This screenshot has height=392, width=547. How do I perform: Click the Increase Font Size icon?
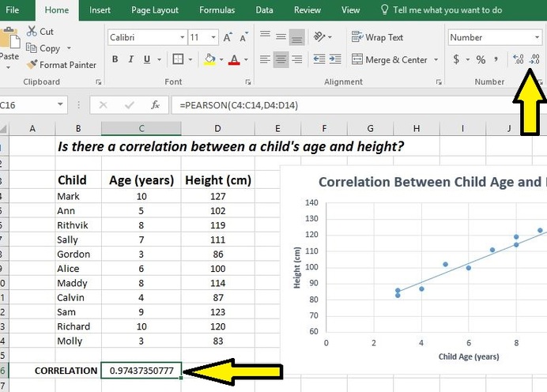(228, 38)
